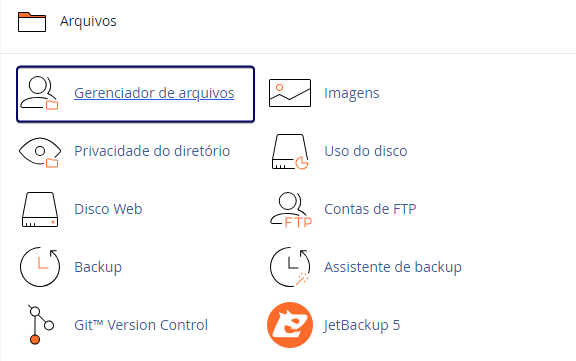This screenshot has width=576, height=361.
Task: Go to the Imagens link
Action: [x=352, y=93]
